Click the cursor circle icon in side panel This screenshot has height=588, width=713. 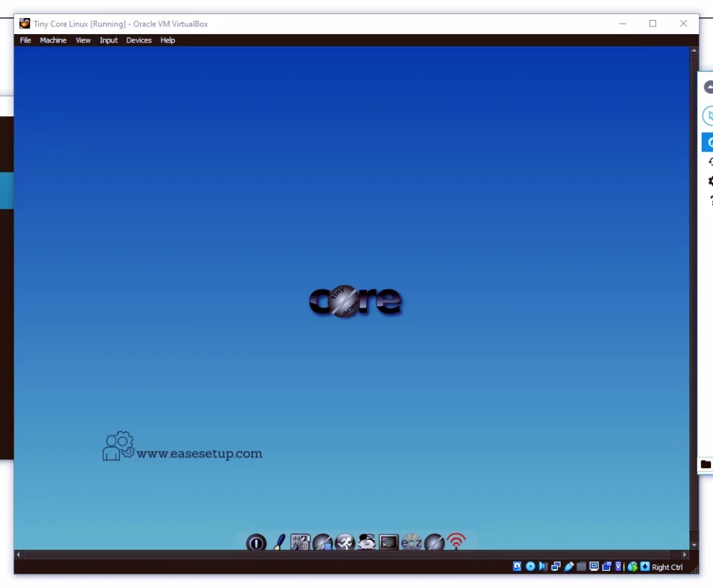[708, 116]
